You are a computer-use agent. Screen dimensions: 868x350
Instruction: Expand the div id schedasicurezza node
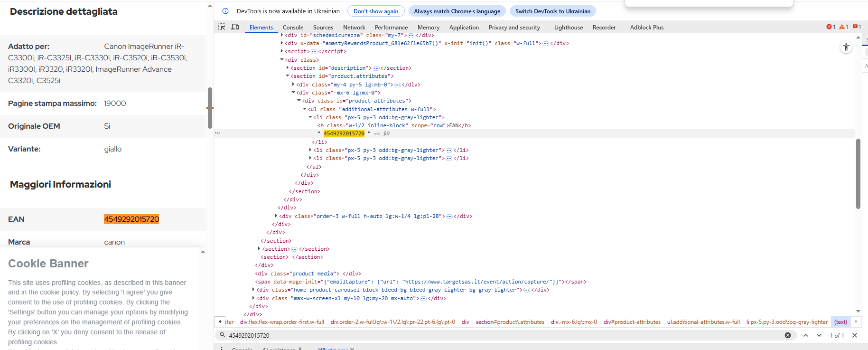pos(282,35)
